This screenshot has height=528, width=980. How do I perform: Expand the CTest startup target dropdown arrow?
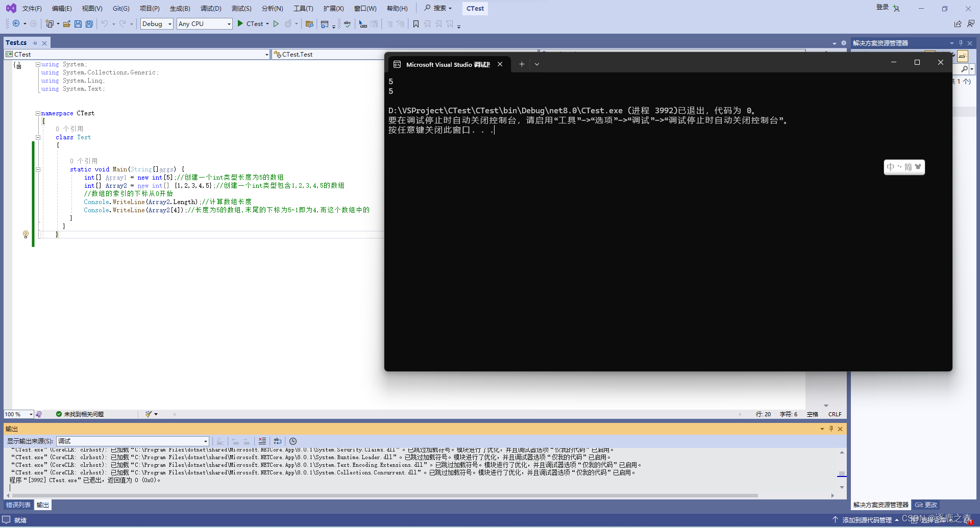(267, 23)
